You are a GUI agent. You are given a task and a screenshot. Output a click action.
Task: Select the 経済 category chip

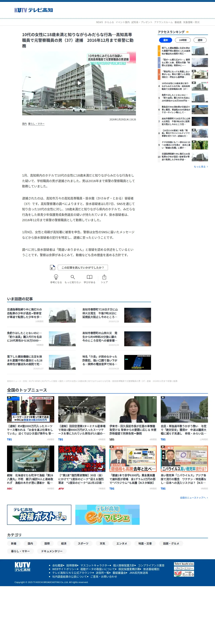(x=64, y=544)
